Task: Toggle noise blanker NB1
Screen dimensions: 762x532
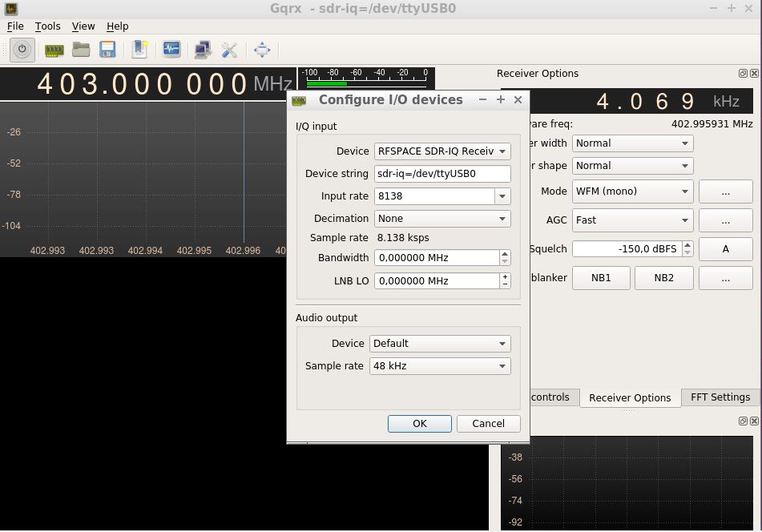Action: click(601, 278)
